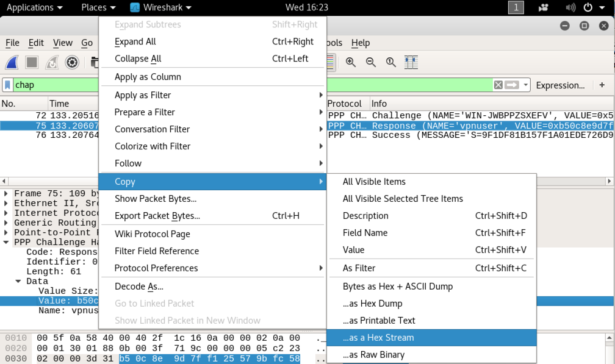Open the File menu
615x364 pixels.
13,43
